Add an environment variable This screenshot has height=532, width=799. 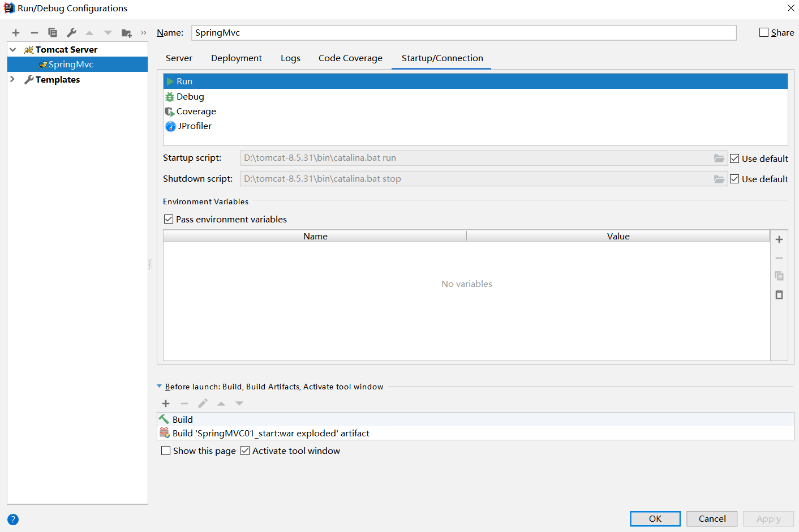[779, 239]
